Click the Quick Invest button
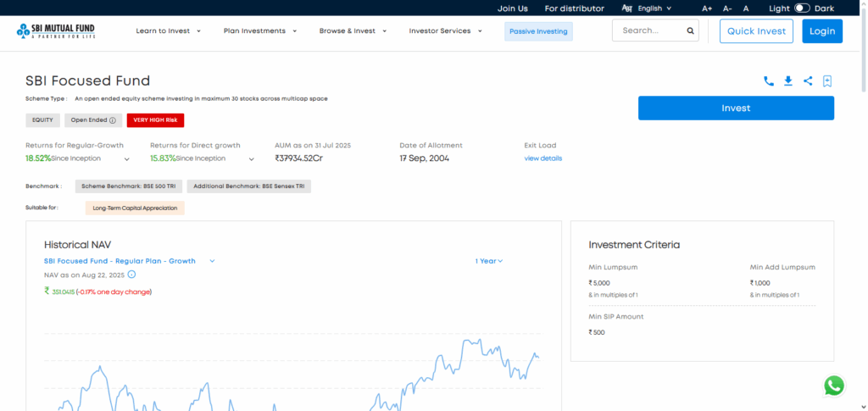 pos(756,31)
